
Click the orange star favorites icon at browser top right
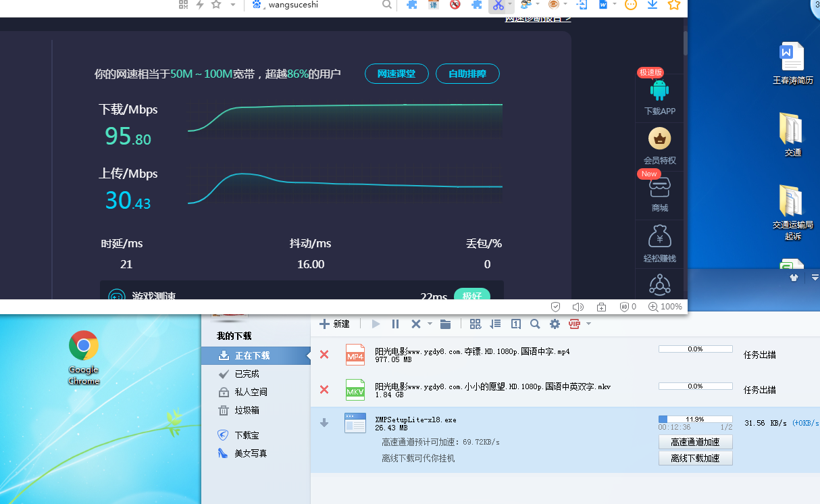[x=674, y=5]
